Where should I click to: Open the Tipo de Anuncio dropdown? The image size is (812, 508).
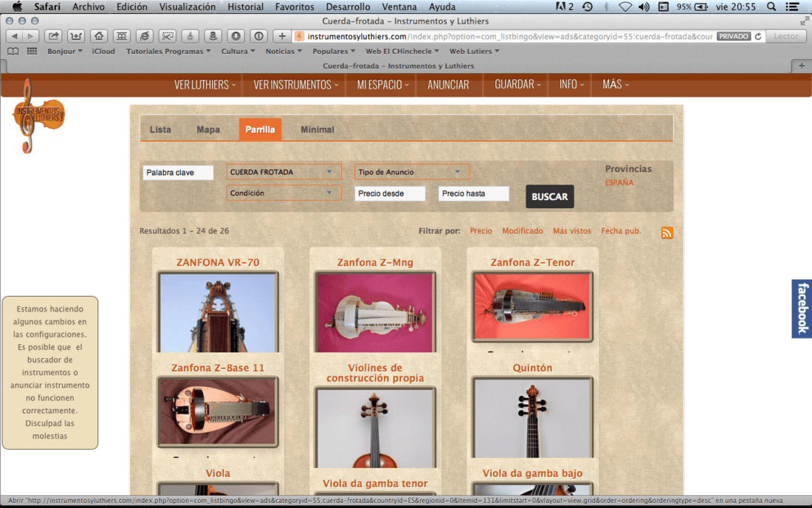412,172
